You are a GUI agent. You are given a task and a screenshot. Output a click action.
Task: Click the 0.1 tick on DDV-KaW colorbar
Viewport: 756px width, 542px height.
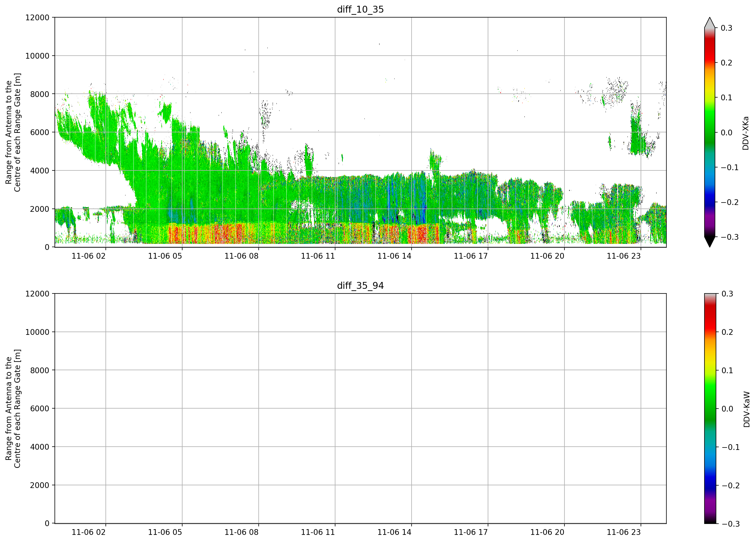tap(727, 370)
